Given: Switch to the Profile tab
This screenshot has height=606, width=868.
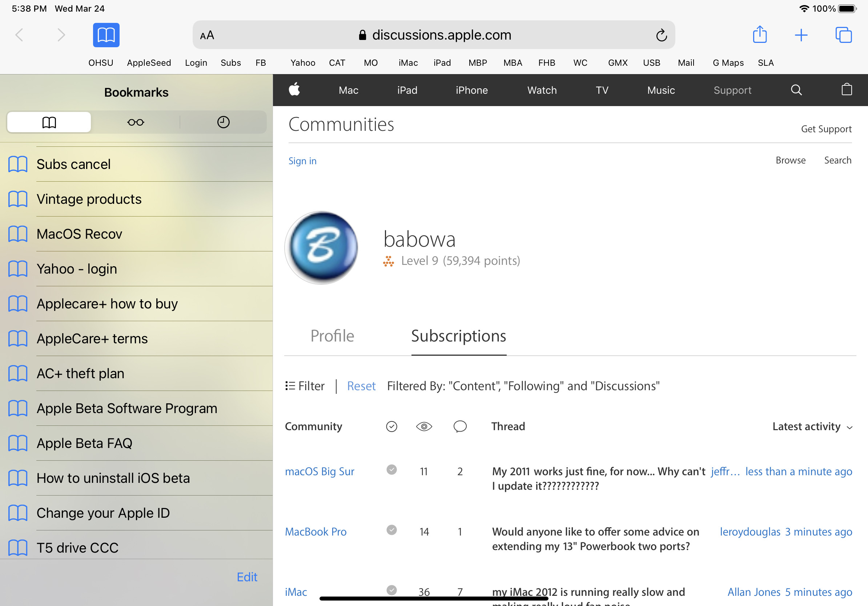Looking at the screenshot, I should (332, 335).
